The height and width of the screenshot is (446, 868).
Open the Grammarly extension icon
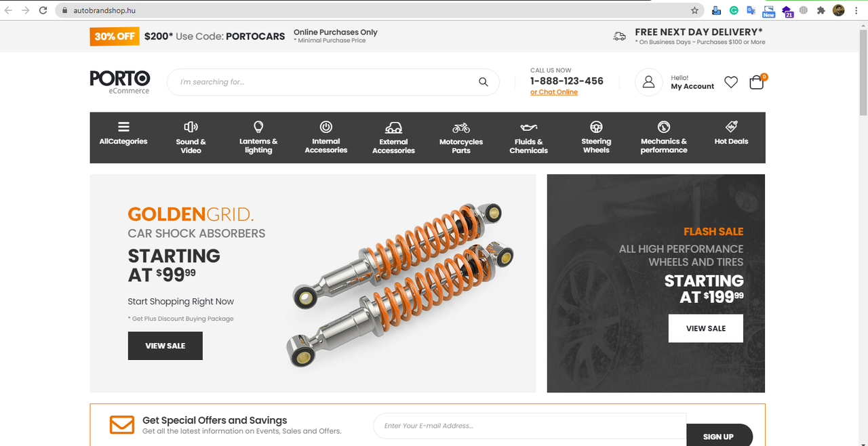[734, 10]
